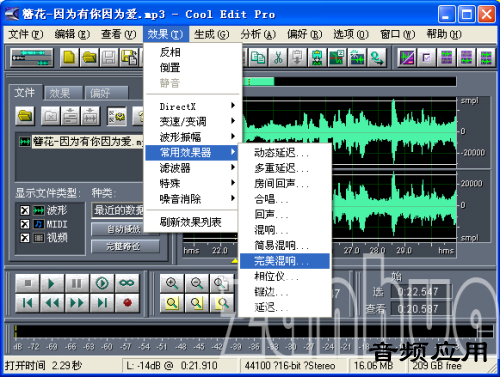This screenshot has width=500, height=377.
Task: Toggle MIDI file type checkbox
Action: pos(25,224)
